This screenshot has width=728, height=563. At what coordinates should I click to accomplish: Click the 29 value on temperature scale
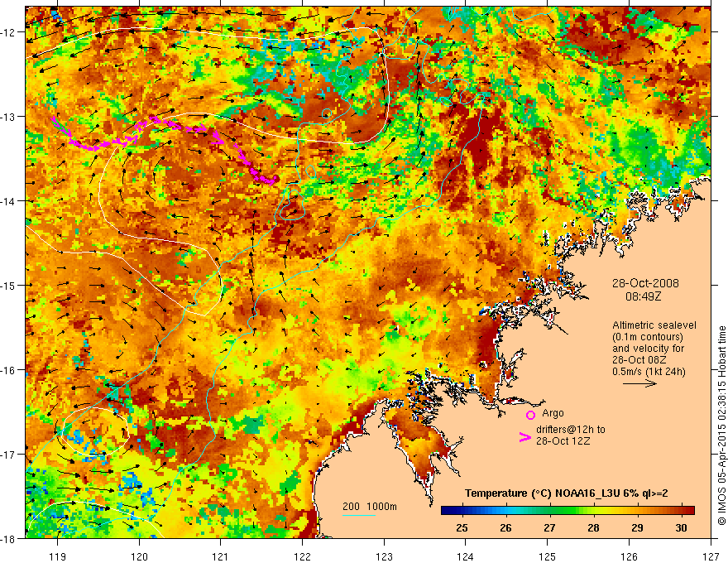(638, 528)
